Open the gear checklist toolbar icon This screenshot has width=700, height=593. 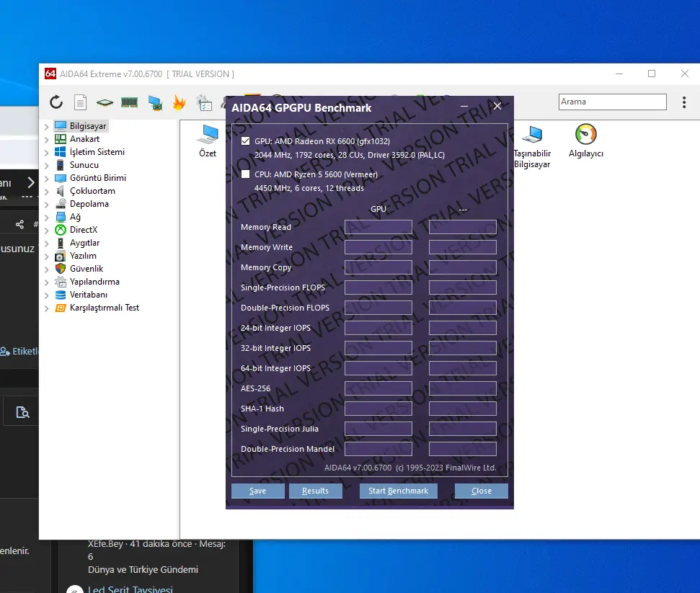tap(205, 102)
